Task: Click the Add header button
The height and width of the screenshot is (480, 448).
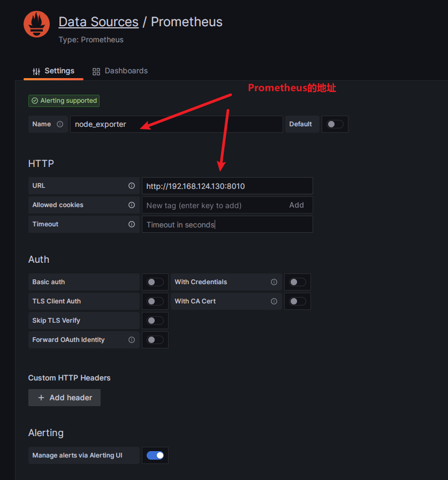Action: point(64,398)
